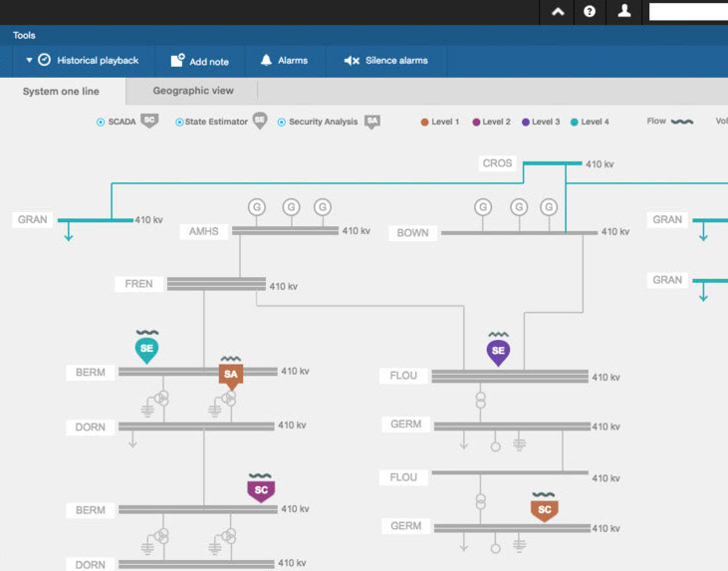The width and height of the screenshot is (728, 571).
Task: Click Silence alarms text
Action: [396, 61]
